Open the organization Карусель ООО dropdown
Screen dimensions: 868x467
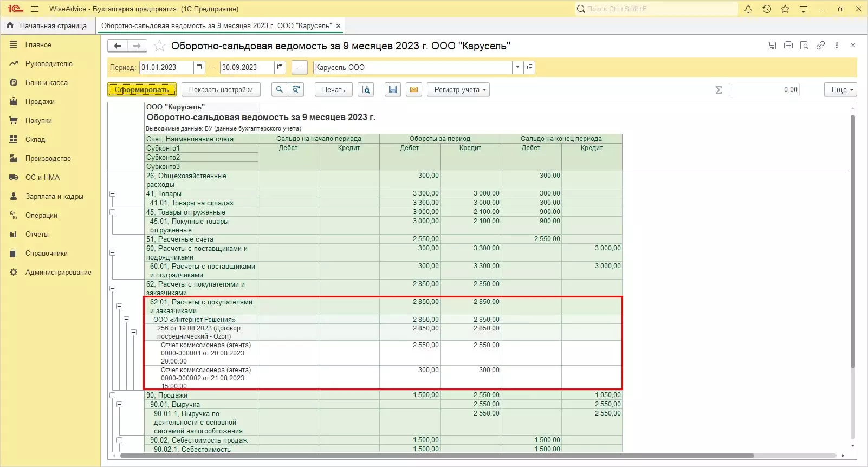pos(518,68)
